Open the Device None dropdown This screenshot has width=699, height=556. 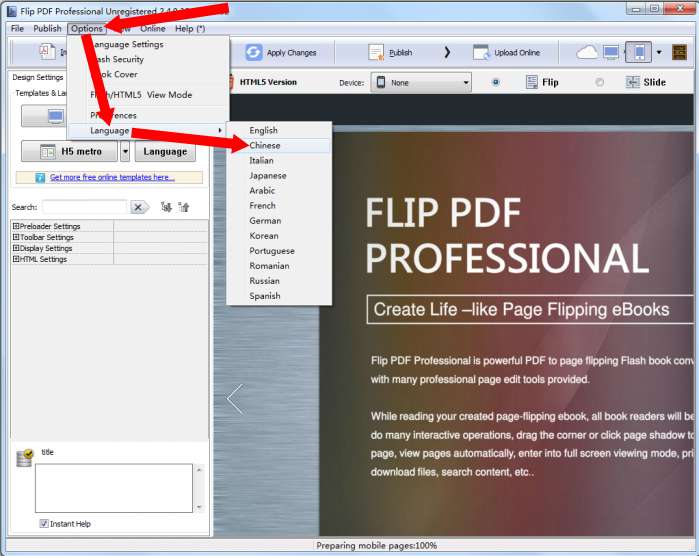tap(421, 82)
